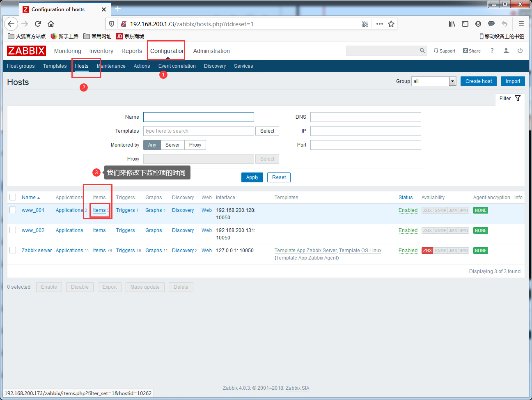Viewport: 532px width, 400px height.
Task: Open the 新手上路 bookmark
Action: coord(64,36)
